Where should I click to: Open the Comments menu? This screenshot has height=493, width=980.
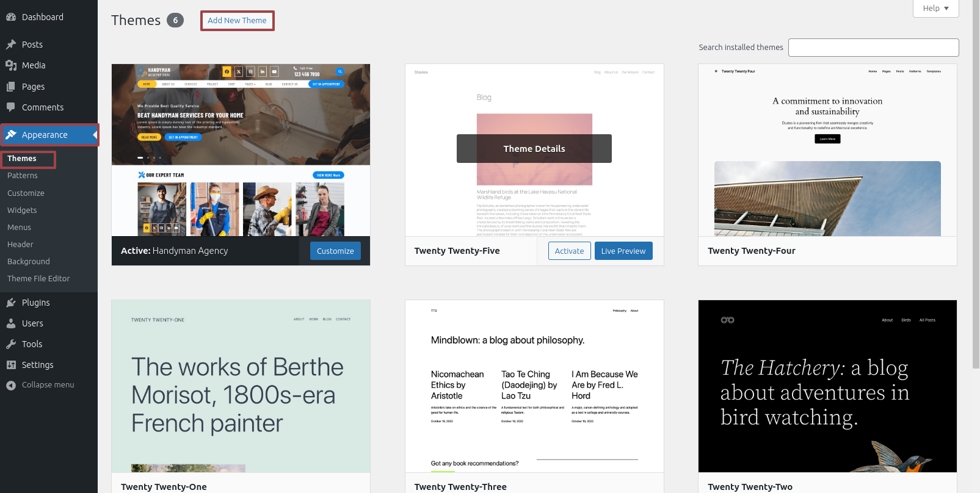coord(49,107)
